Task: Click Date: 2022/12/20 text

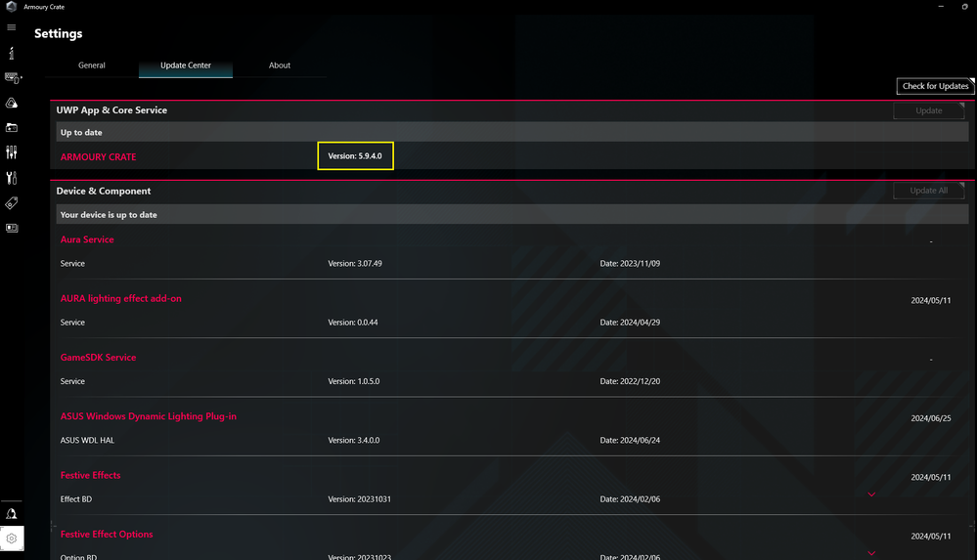Action: pyautogui.click(x=630, y=381)
